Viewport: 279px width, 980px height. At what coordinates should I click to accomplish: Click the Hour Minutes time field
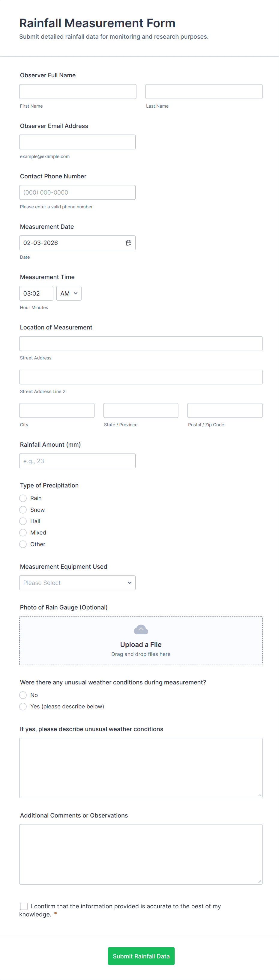tap(36, 293)
